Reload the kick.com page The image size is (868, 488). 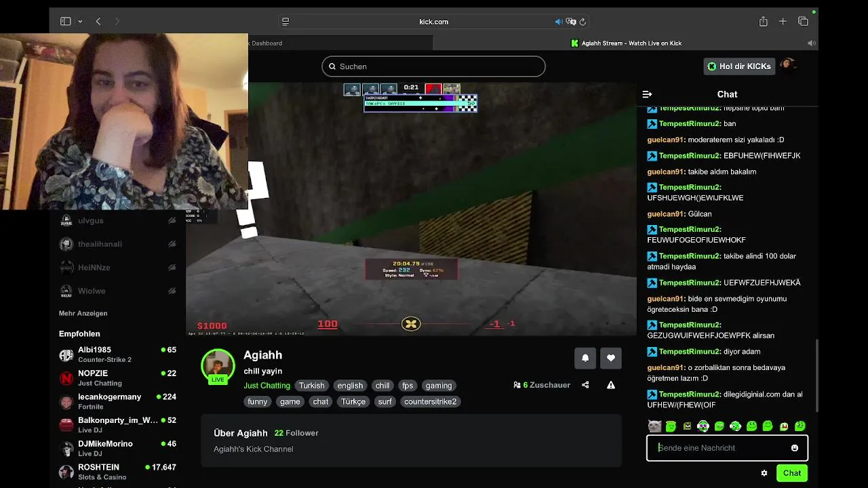[x=583, y=22]
